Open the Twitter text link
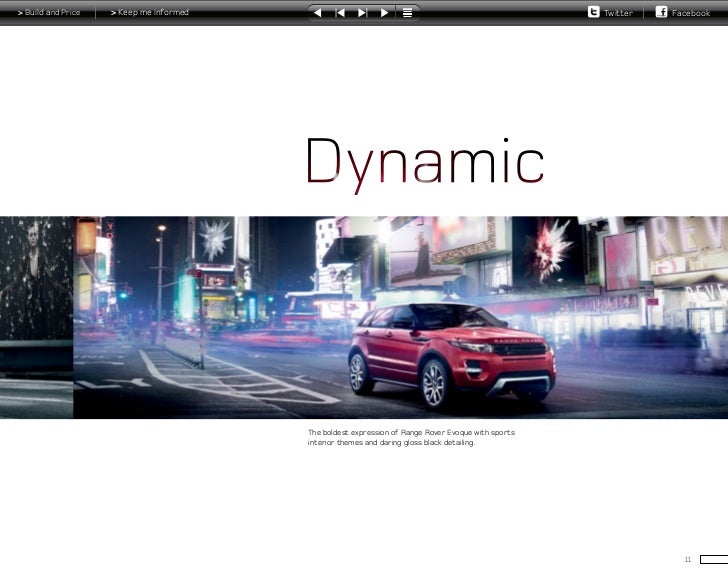Screen dimensions: 728x588 tap(618, 13)
